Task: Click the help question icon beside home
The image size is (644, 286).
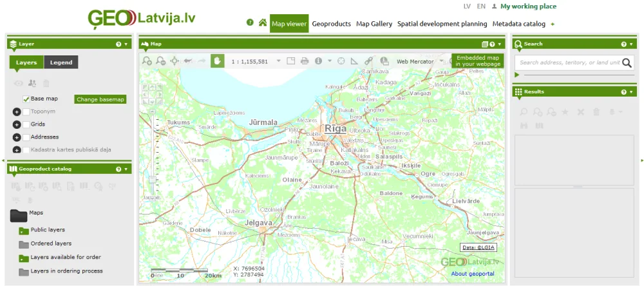Action: tap(250, 22)
